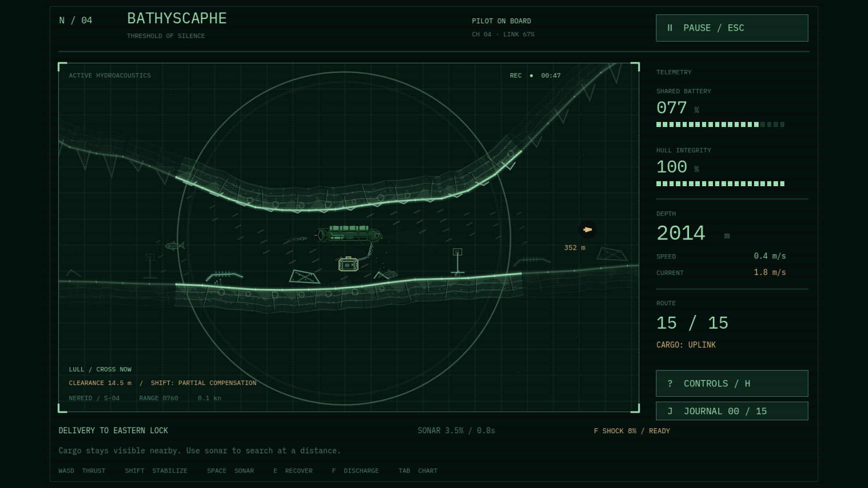Click the signpost beacon right of the cargo

pyautogui.click(x=458, y=262)
